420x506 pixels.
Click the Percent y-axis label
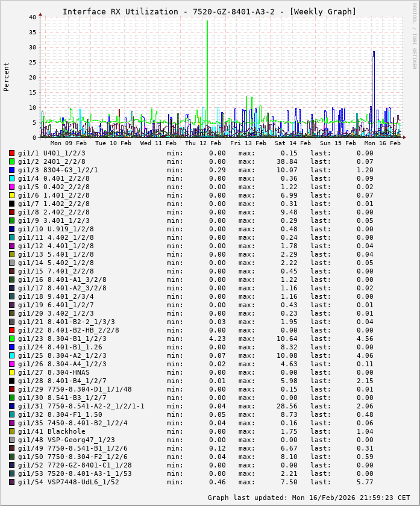tap(7, 77)
